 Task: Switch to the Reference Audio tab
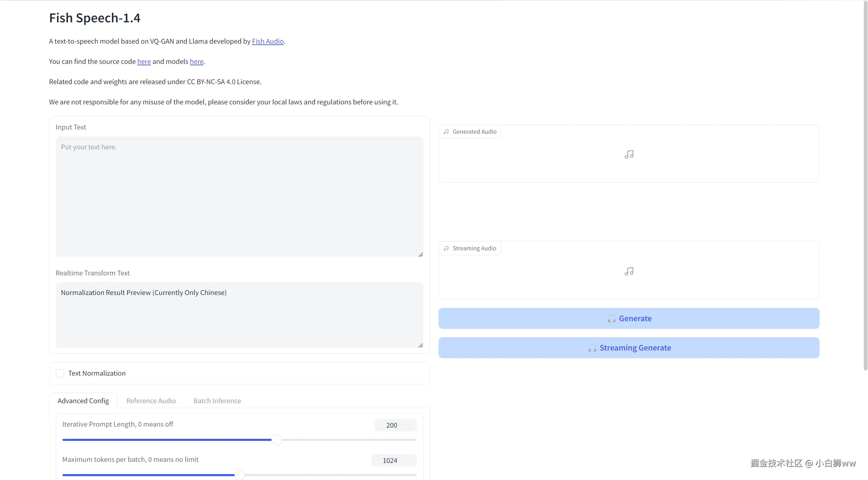pos(151,401)
